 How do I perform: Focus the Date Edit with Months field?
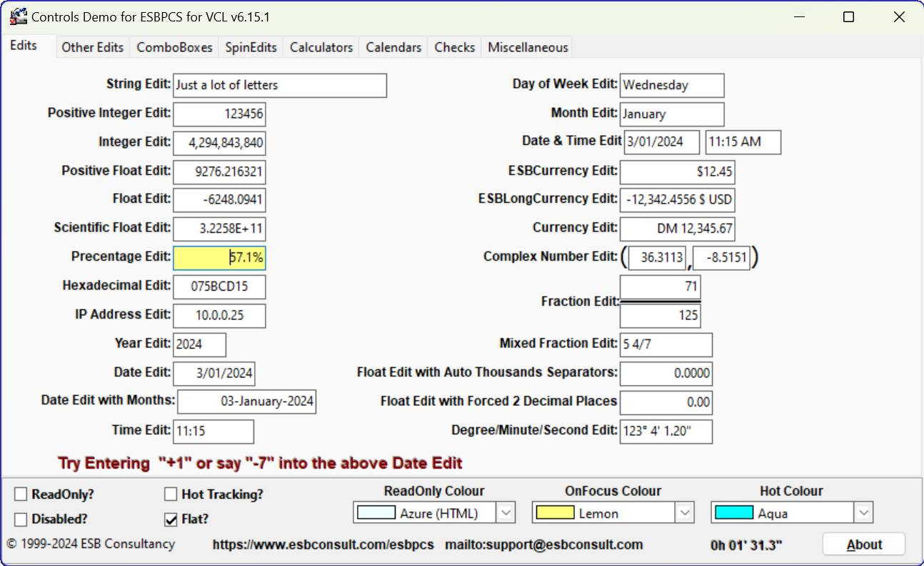tap(246, 402)
